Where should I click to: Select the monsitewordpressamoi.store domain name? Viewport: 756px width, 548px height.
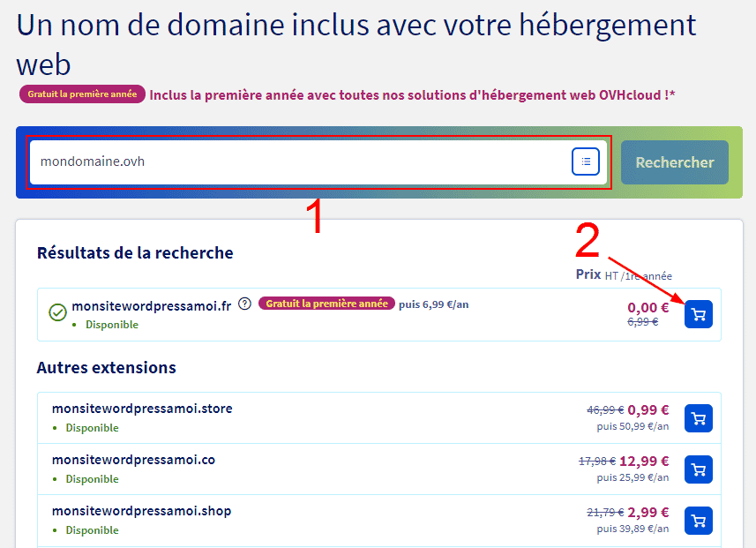[142, 409]
